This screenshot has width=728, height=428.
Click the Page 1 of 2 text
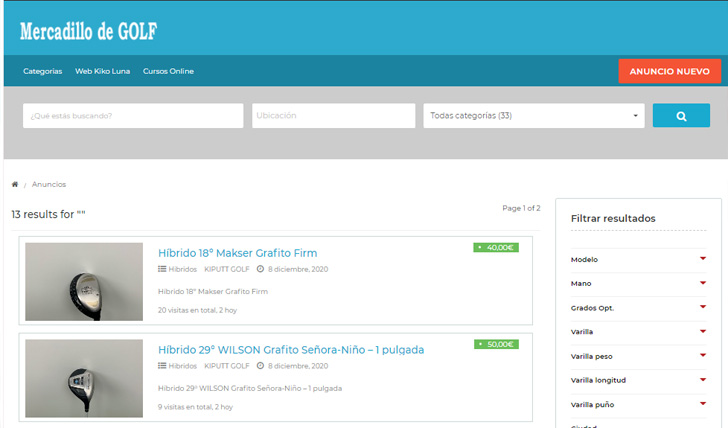[521, 208]
